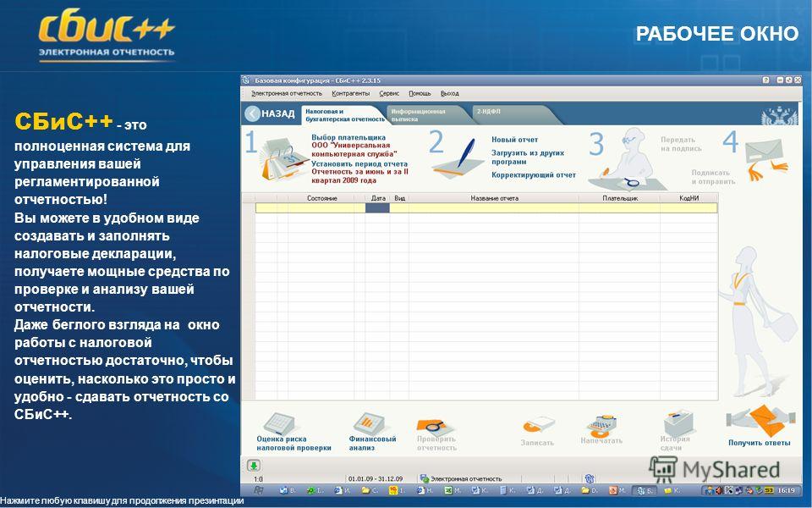This screenshot has height=508, width=812.
Task: Click the СБиС++ application icon in the title bar
Action: coord(247,80)
